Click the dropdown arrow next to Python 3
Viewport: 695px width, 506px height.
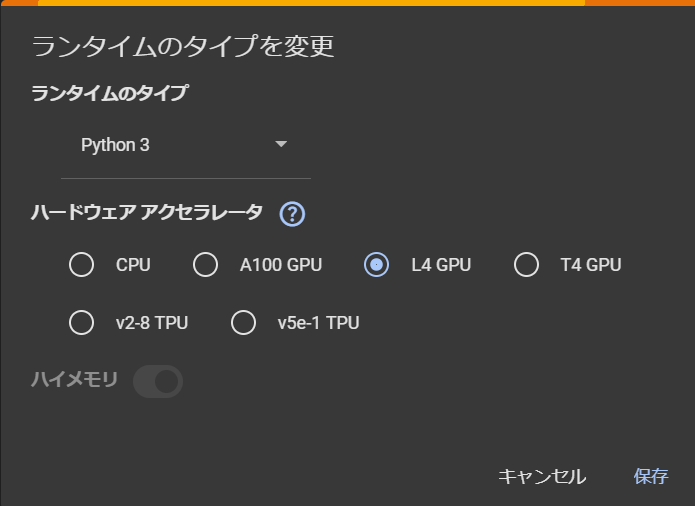pos(281,145)
